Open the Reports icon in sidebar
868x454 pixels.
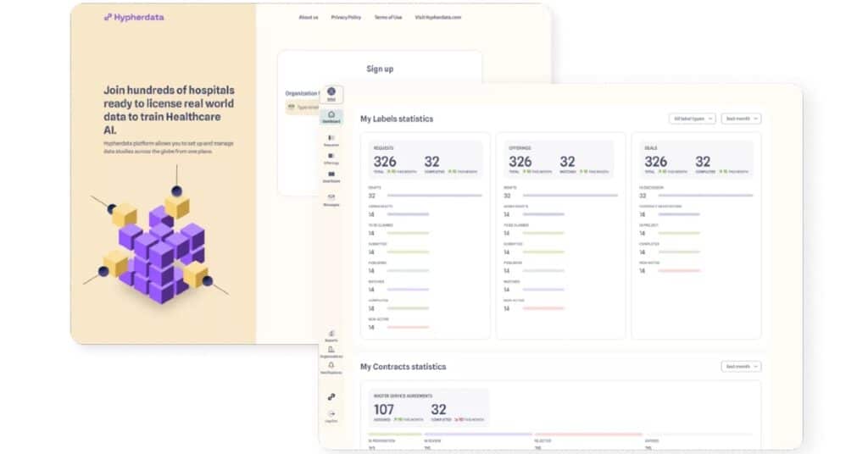tap(331, 335)
